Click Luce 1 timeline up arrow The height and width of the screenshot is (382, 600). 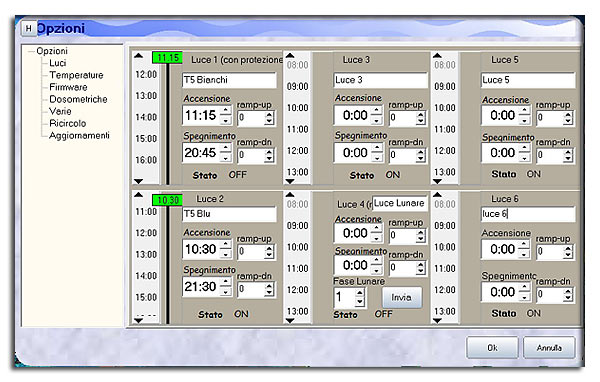point(139,56)
